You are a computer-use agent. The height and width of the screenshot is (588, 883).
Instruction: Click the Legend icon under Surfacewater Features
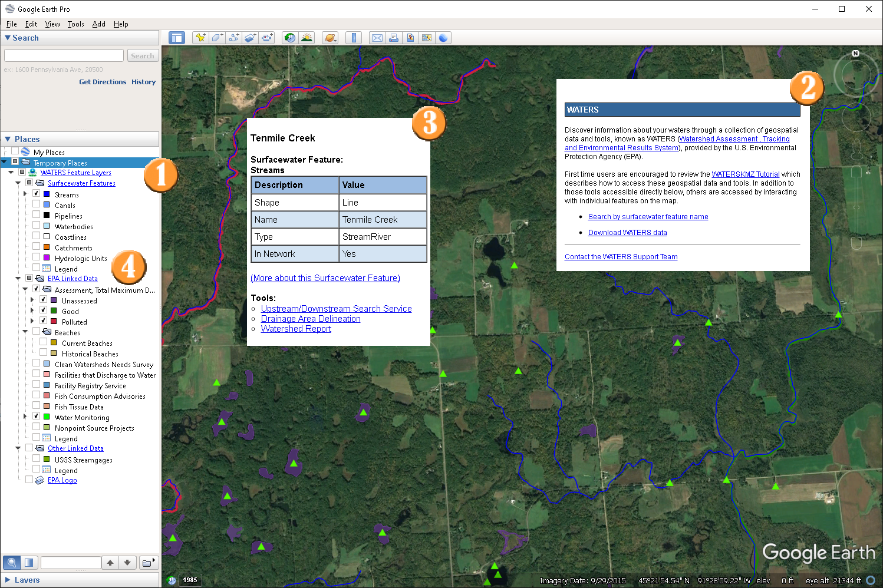[x=47, y=269]
